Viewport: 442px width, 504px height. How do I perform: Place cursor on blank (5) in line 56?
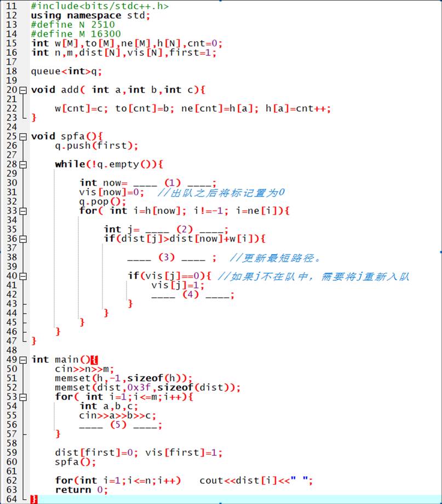118,425
